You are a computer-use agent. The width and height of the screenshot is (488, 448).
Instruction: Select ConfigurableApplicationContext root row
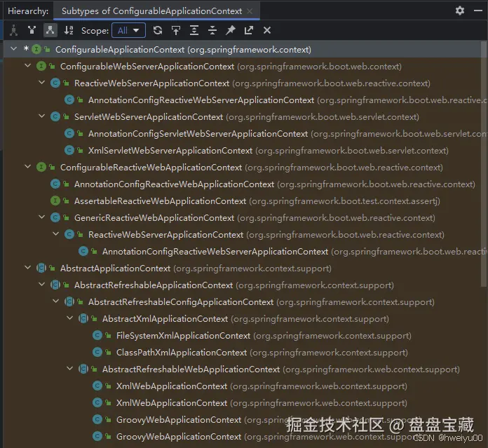[x=242, y=49]
